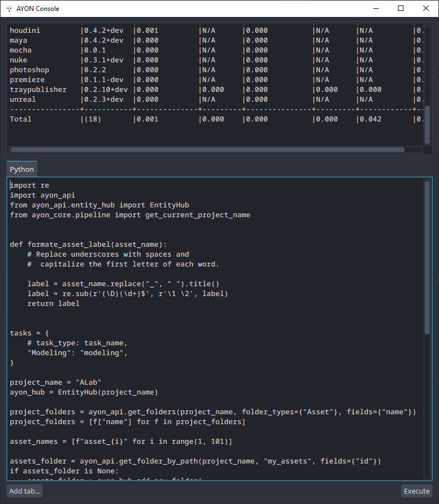Run the script with Execute button
This screenshot has height=504, width=439.
(x=417, y=491)
